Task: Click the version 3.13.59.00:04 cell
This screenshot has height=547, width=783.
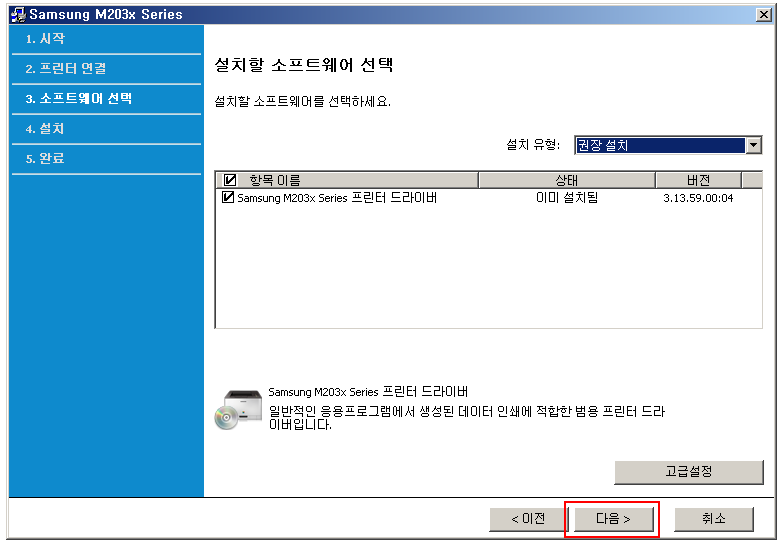Action: pyautogui.click(x=698, y=198)
